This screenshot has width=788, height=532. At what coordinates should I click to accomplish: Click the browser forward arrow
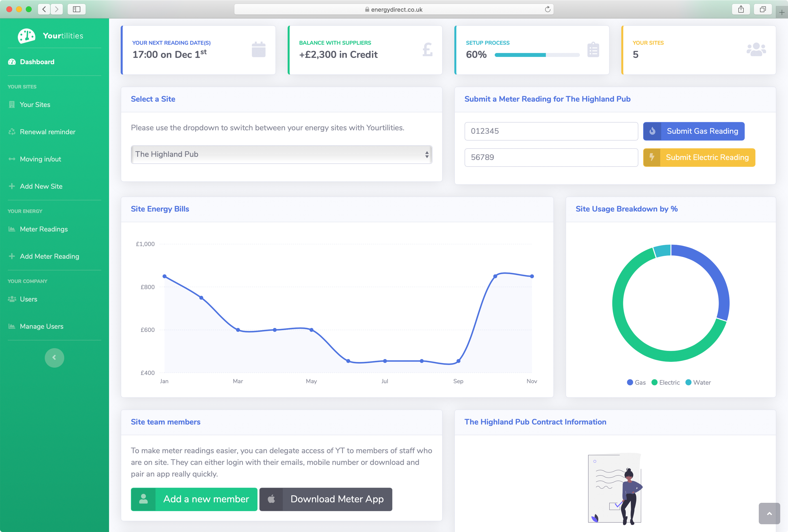tap(57, 9)
